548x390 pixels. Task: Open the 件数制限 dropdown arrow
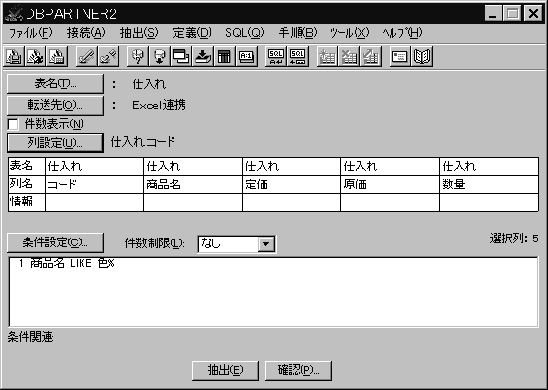[x=266, y=244]
